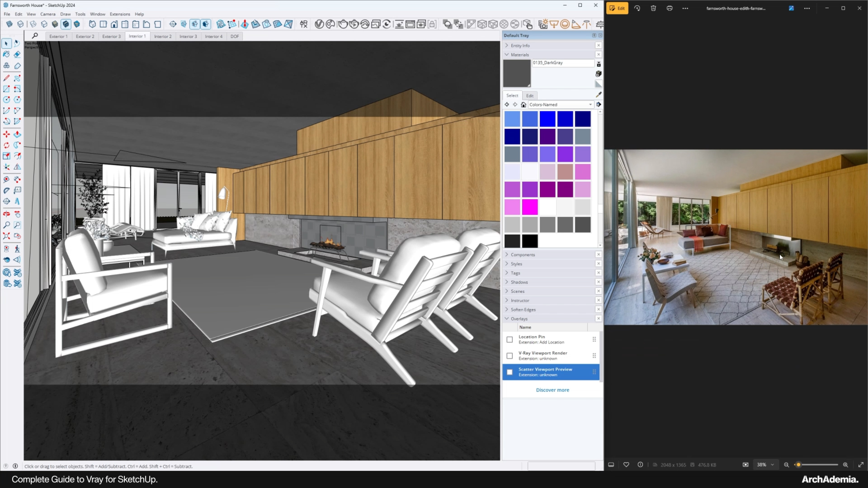Click the sample paint eyedropper icon
The image size is (868, 488).
[599, 95]
